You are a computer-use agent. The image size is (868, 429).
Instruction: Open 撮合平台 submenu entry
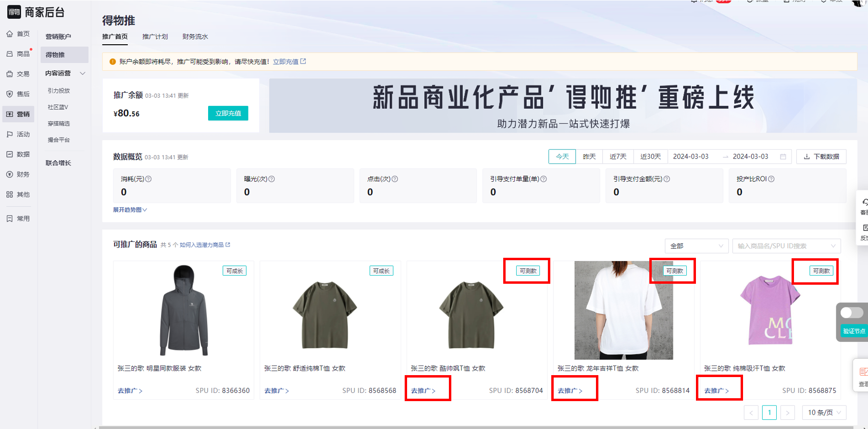pyautogui.click(x=59, y=140)
